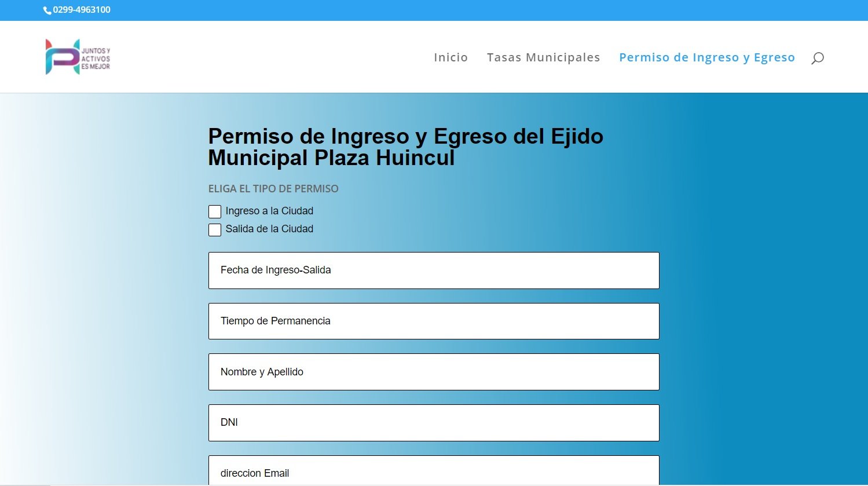Click the 'ELIGA EL TIPO DE PERMISO' label
Viewport: 868px width, 486px height.
click(x=273, y=189)
